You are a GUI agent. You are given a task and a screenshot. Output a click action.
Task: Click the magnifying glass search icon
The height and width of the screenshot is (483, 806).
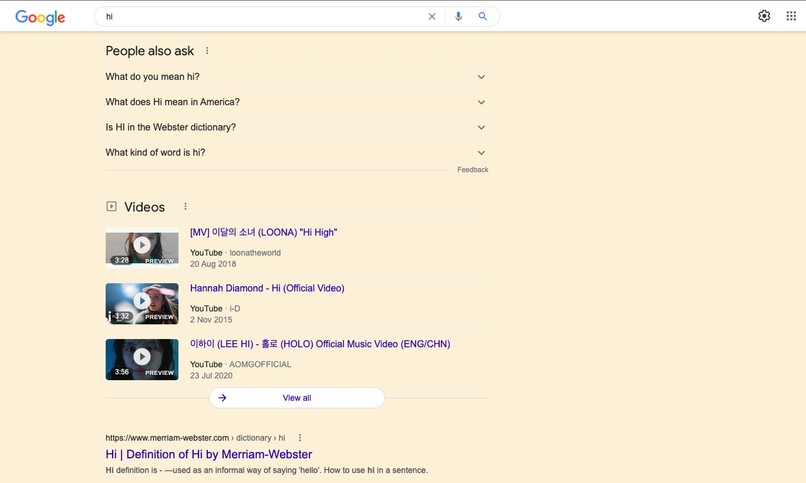(x=483, y=16)
